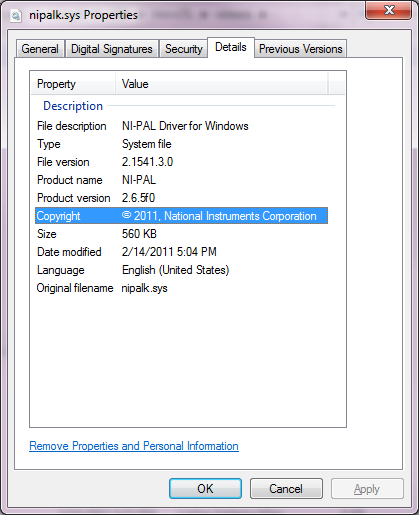Screen dimensions: 419x515
Task: Select the File version row label
Action: [x=63, y=162]
